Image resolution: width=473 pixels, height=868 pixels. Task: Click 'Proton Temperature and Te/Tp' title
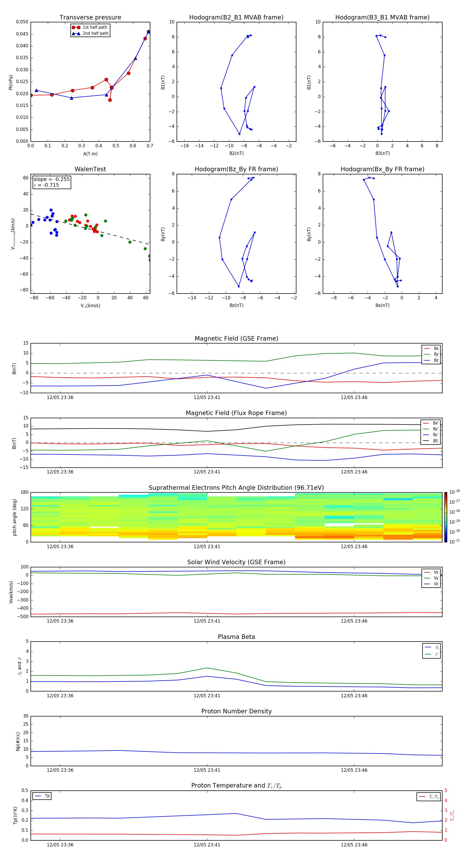tap(236, 785)
